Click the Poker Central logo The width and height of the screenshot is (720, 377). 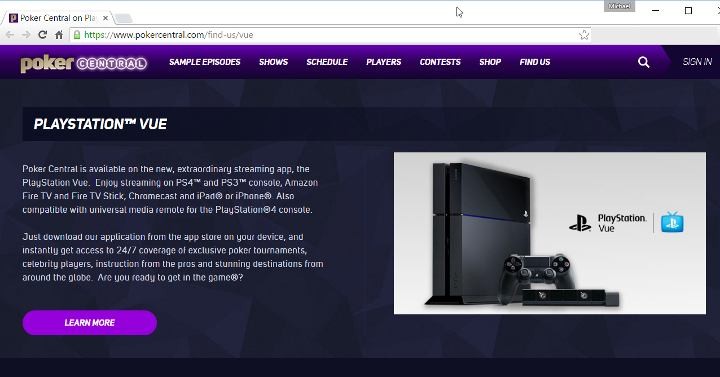coord(84,63)
